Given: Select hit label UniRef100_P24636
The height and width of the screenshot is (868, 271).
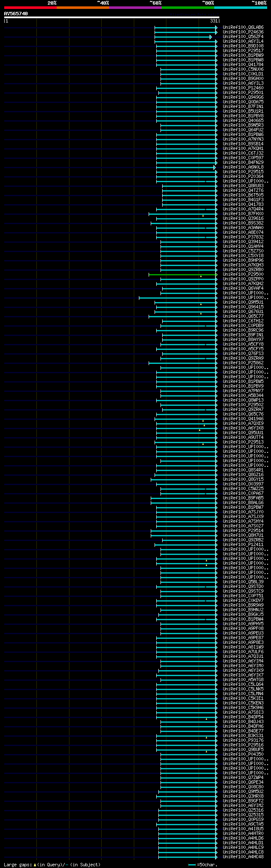Looking at the screenshot, I should point(243,32).
